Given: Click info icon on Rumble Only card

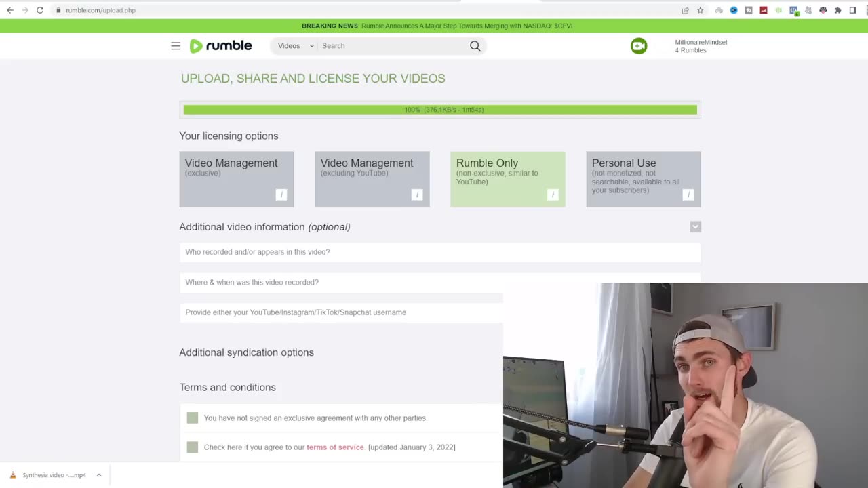Looking at the screenshot, I should 553,195.
